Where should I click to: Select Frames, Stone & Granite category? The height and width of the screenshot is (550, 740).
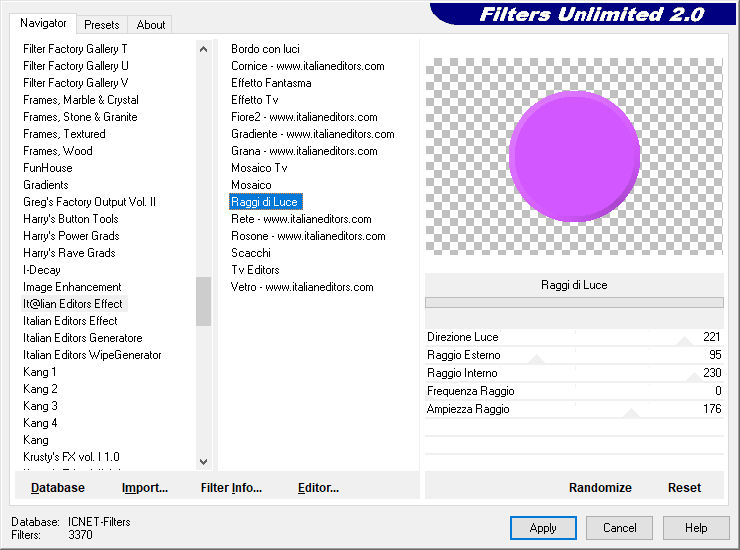[80, 117]
